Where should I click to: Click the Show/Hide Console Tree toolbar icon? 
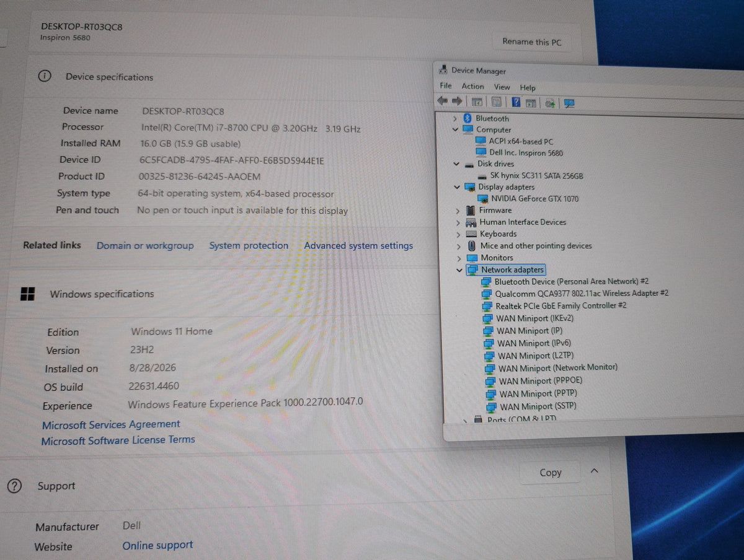point(477,102)
